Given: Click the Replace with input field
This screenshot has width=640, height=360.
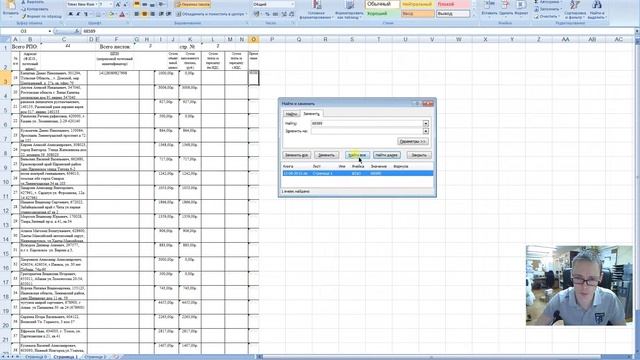Looking at the screenshot, I should (367, 131).
